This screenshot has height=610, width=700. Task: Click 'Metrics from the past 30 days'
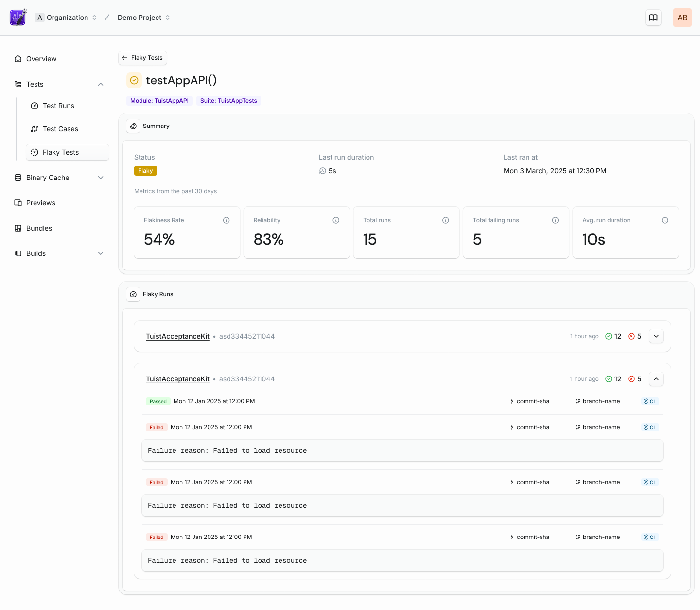(175, 191)
